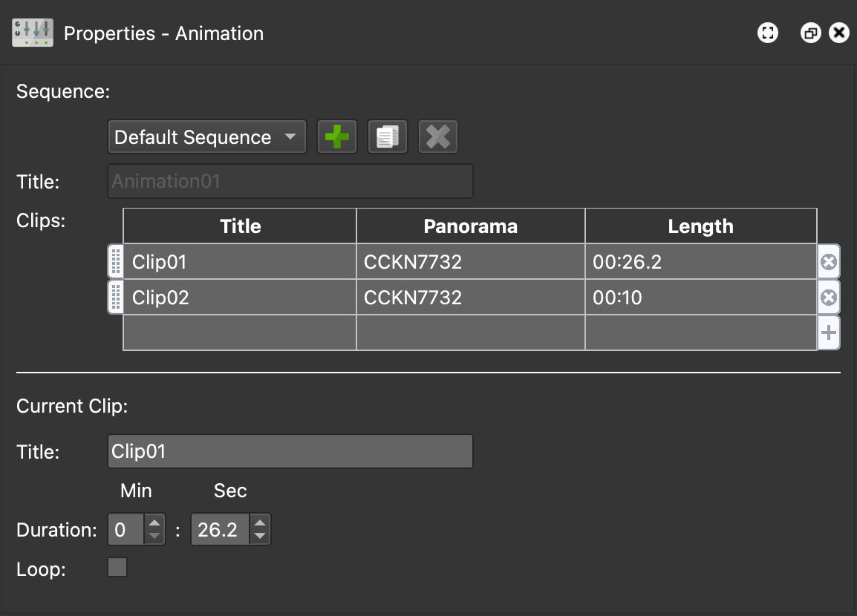
Task: Add a new sequence with the green plus
Action: point(337,137)
